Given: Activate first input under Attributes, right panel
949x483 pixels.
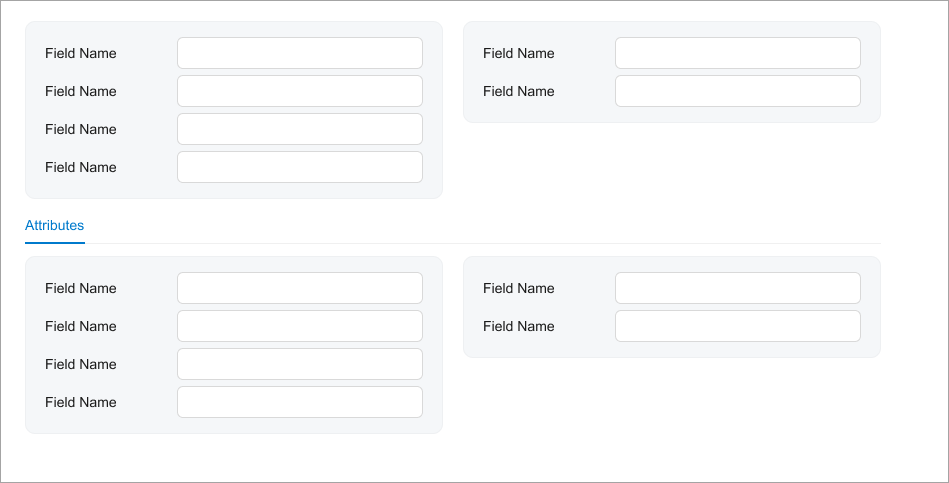Looking at the screenshot, I should coord(738,288).
